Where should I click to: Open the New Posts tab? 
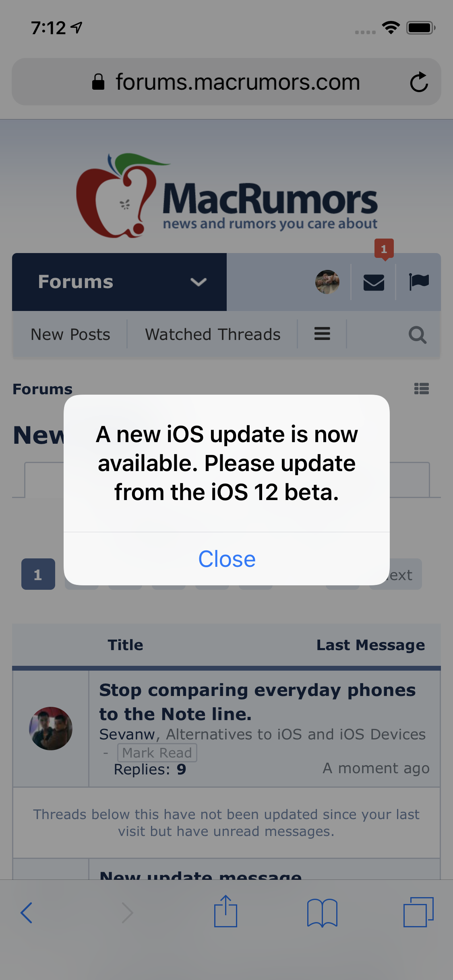(x=70, y=334)
